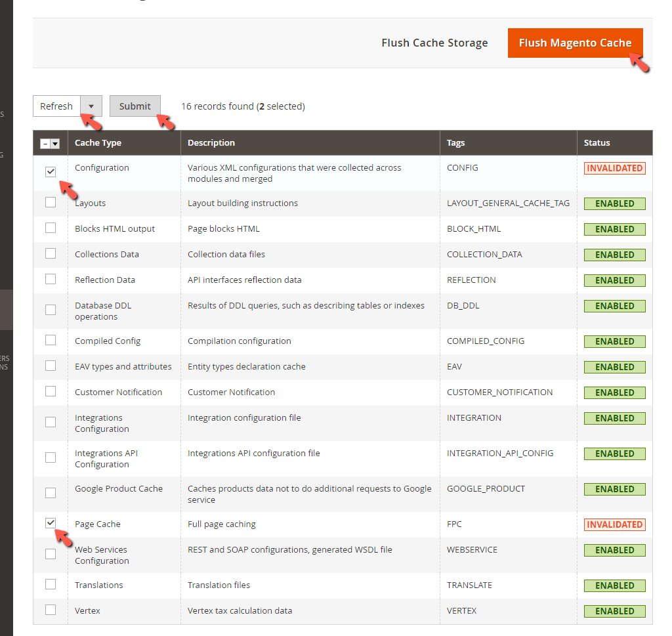
Task: Select the Vertex cache checkbox
Action: coord(51,609)
